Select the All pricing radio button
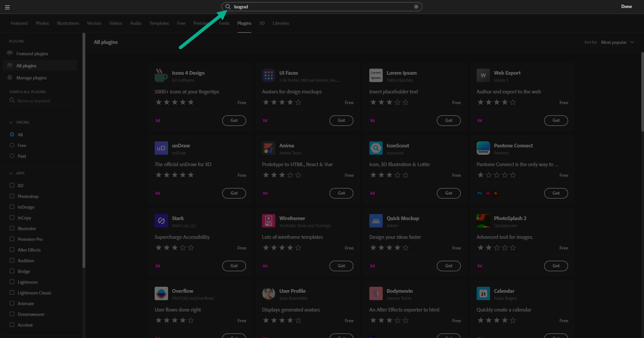Image resolution: width=644 pixels, height=338 pixels. pos(12,134)
